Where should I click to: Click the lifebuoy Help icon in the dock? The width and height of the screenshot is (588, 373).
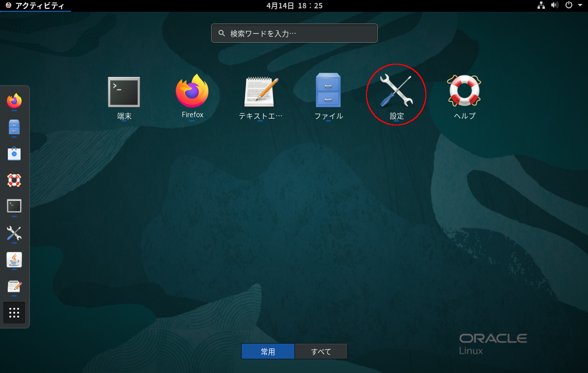coord(14,180)
